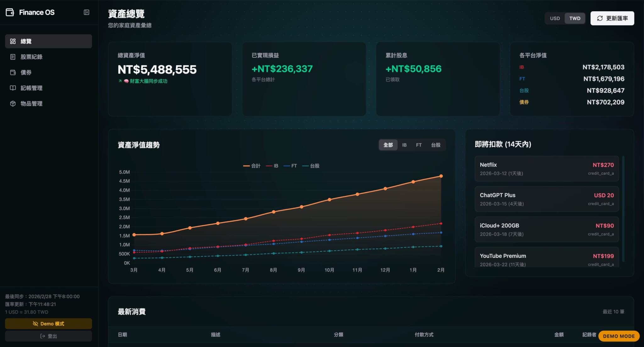Click the upcoming charges scrollbar
This screenshot has height=347, width=644.
point(623,208)
